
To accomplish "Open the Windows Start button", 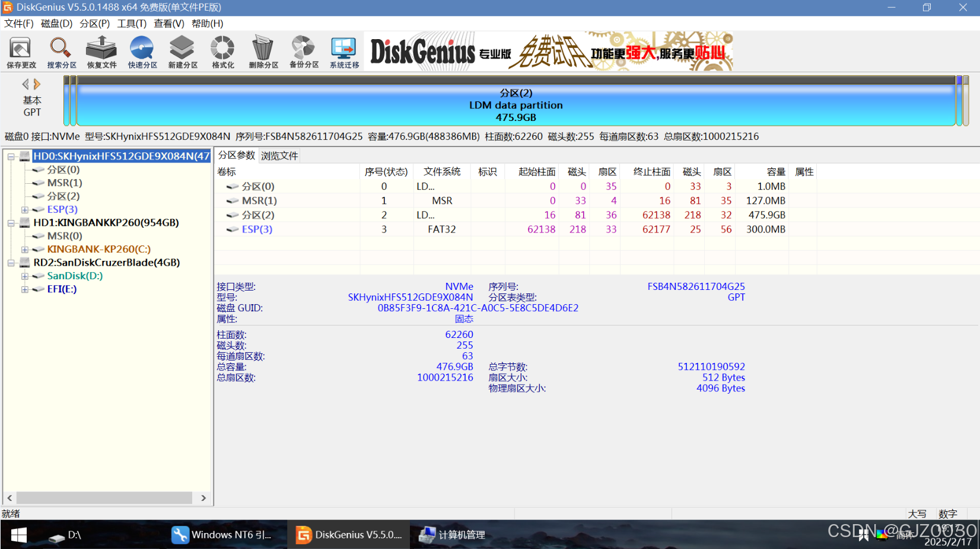I will (x=19, y=535).
